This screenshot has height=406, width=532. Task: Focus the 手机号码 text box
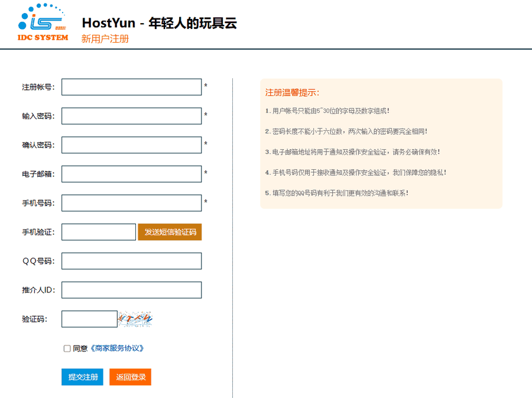point(132,203)
